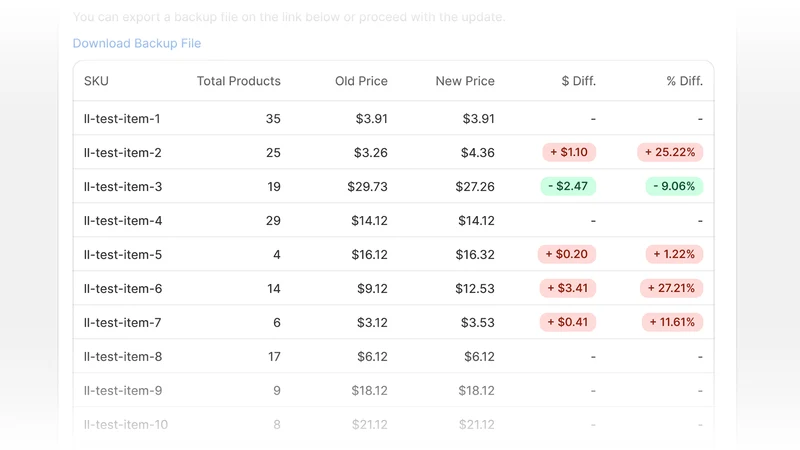Select SKU ll-test-item-4
The image size is (800, 450).
pyautogui.click(x=123, y=221)
